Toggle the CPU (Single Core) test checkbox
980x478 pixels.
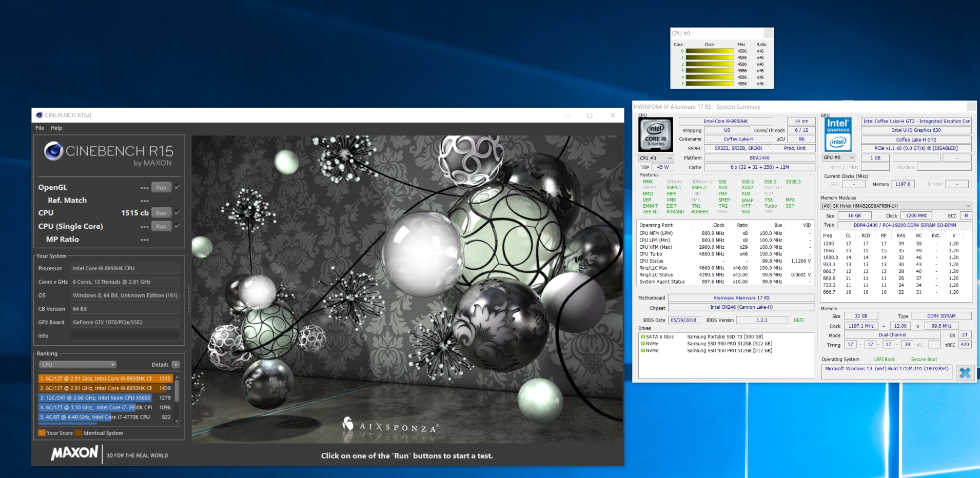177,226
